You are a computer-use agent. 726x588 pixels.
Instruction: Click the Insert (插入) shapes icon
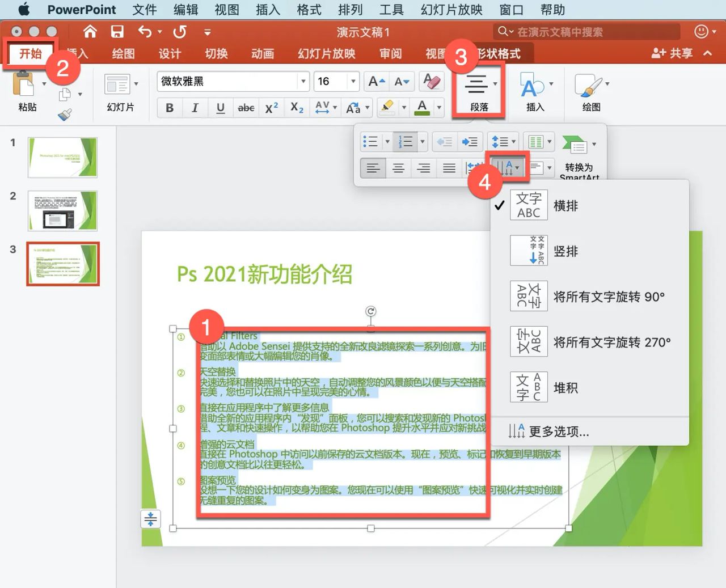(x=531, y=86)
